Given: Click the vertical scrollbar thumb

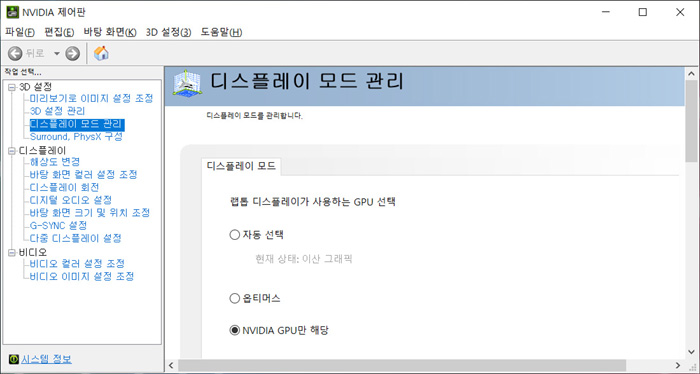Looking at the screenshot, I should click(692, 121).
